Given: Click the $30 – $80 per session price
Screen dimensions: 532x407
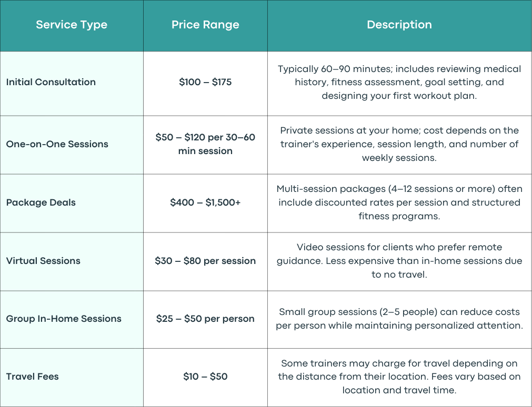Looking at the screenshot, I should pyautogui.click(x=205, y=261).
